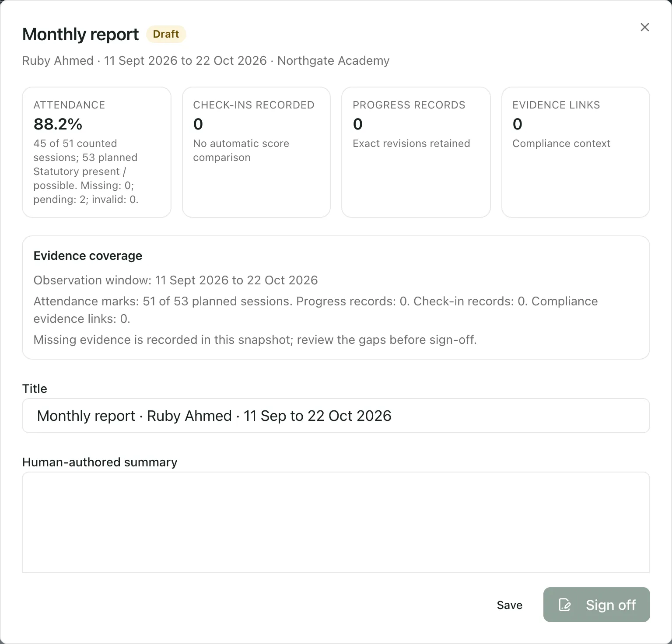The image size is (672, 644).
Task: Click 'Compliance context' text
Action: [561, 143]
